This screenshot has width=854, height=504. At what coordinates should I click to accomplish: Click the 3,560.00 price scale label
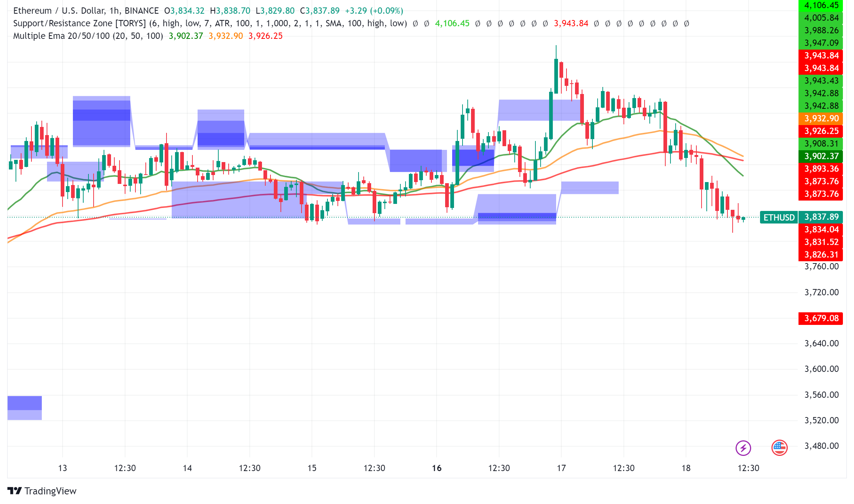click(x=821, y=395)
